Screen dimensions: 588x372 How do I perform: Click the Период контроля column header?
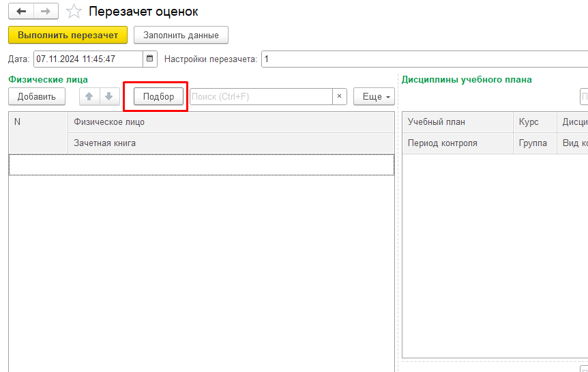(456, 143)
